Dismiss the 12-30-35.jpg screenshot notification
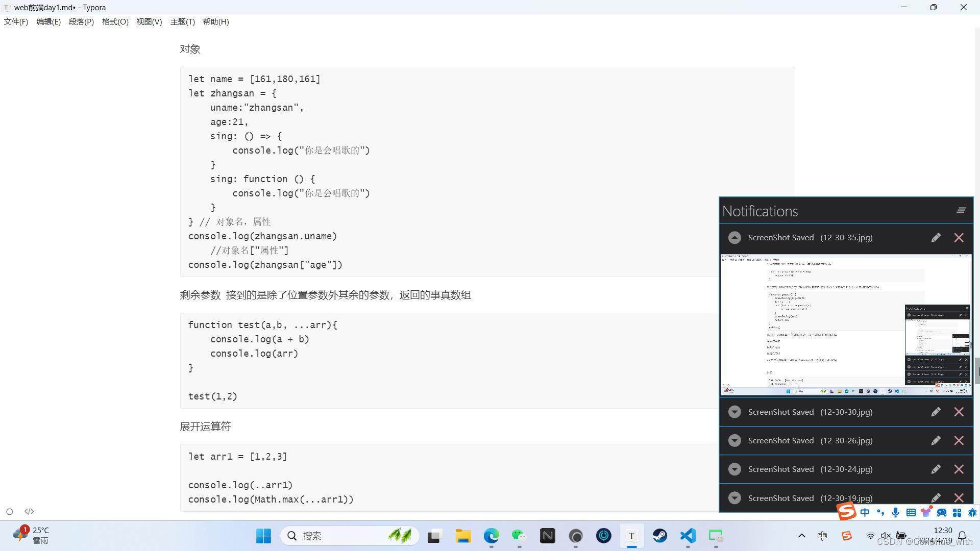Image resolution: width=980 pixels, height=551 pixels. click(x=959, y=238)
